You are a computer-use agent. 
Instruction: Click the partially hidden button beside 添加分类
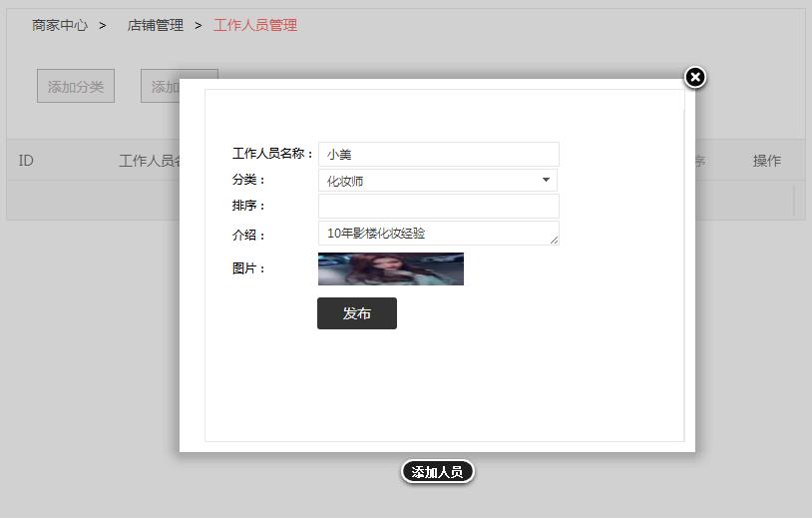pos(161,87)
